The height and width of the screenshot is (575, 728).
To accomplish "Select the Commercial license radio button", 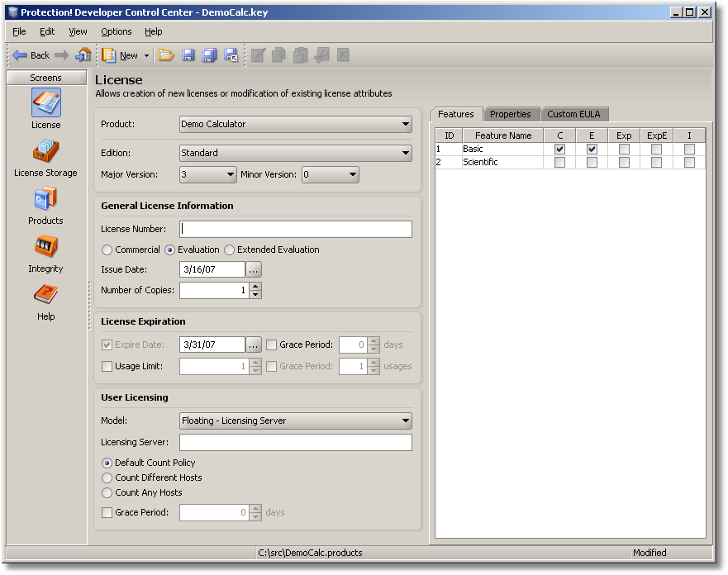I will pyautogui.click(x=107, y=249).
